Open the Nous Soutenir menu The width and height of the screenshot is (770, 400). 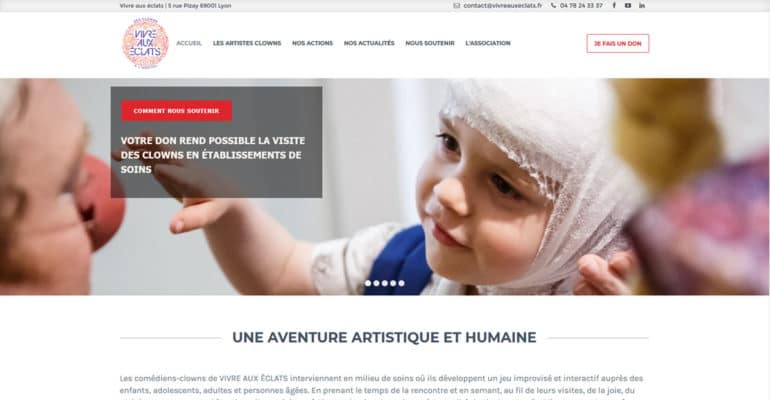pyautogui.click(x=430, y=43)
